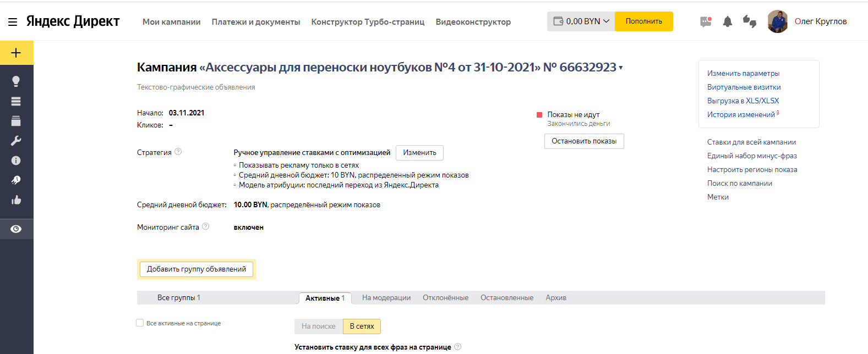Open the lightbulb recommendations icon in sidebar
Image resolution: width=868 pixels, height=354 pixels.
(16, 81)
